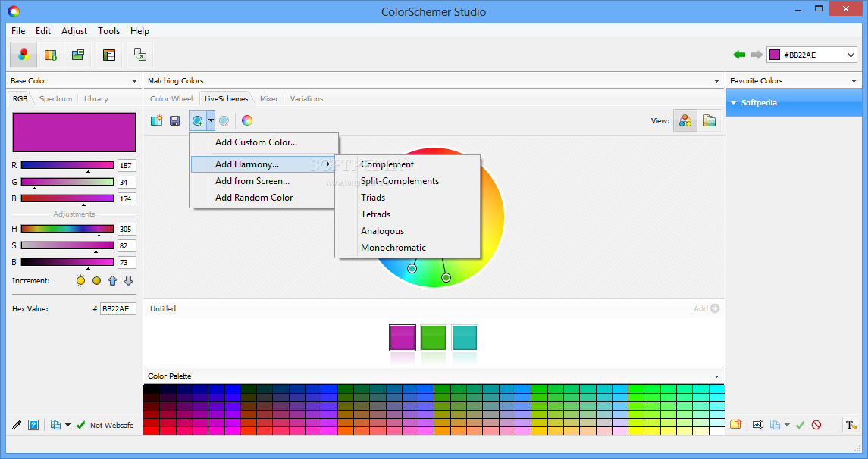868x459 pixels.
Task: Click the contrast analyzer toolbar icon
Action: click(140, 55)
